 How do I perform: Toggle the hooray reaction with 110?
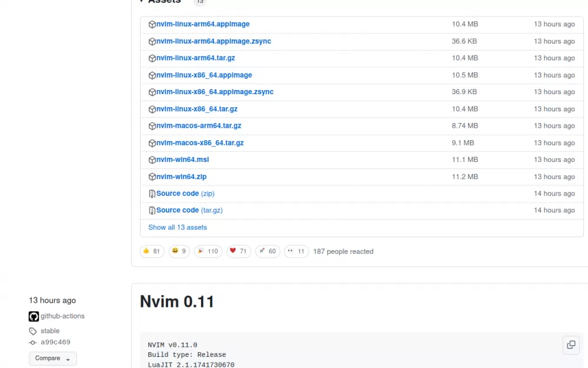(208, 251)
